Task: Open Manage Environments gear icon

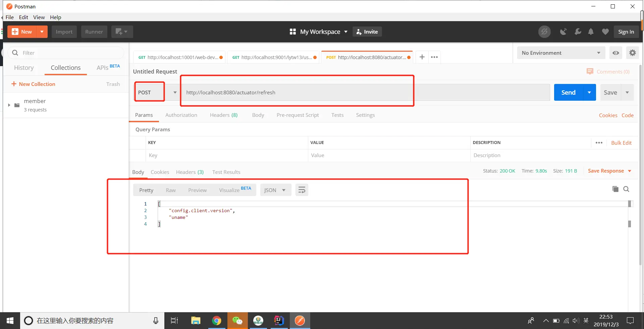Action: click(x=633, y=53)
